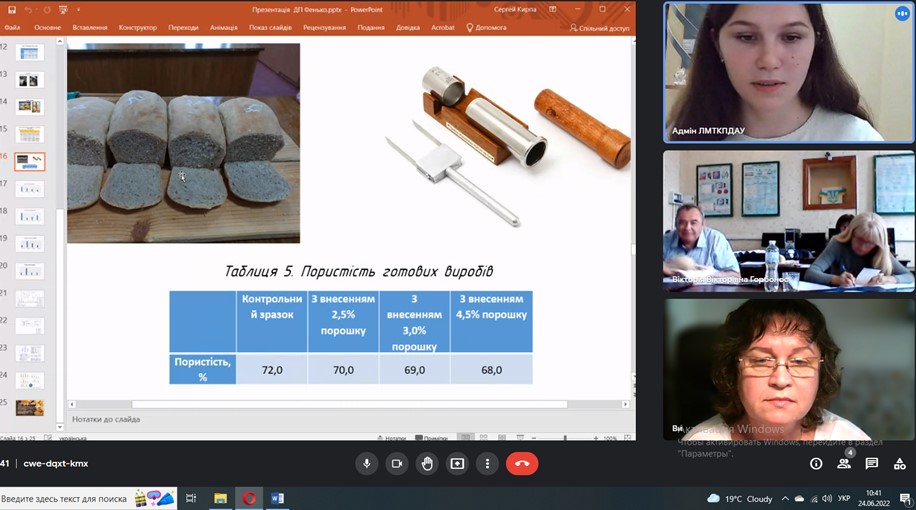Viewport: 916px width, 510px height.
Task: Select the Адмін ЛМТКПДАУ video tile
Action: click(789, 72)
